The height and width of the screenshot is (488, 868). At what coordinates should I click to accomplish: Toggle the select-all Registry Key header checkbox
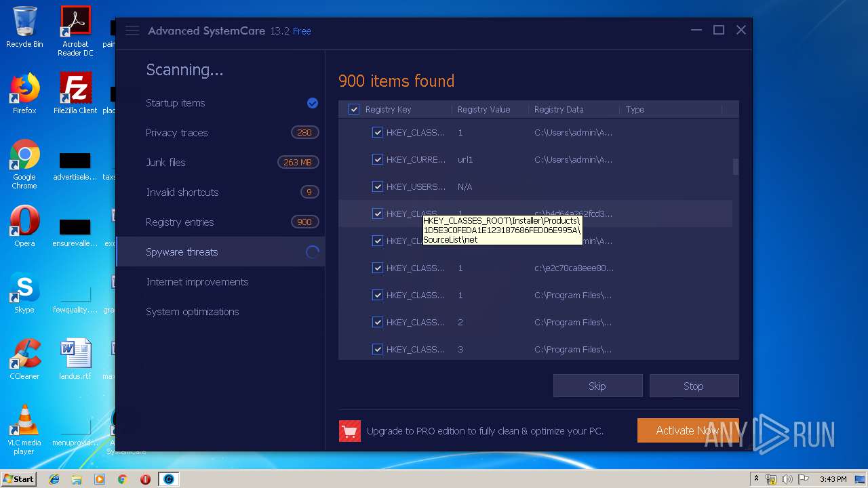click(354, 109)
